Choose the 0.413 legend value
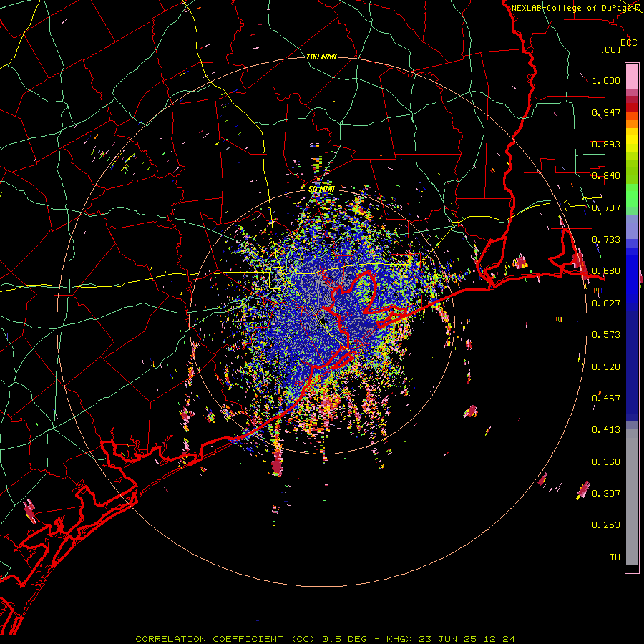This screenshot has width=644, height=644. click(606, 430)
